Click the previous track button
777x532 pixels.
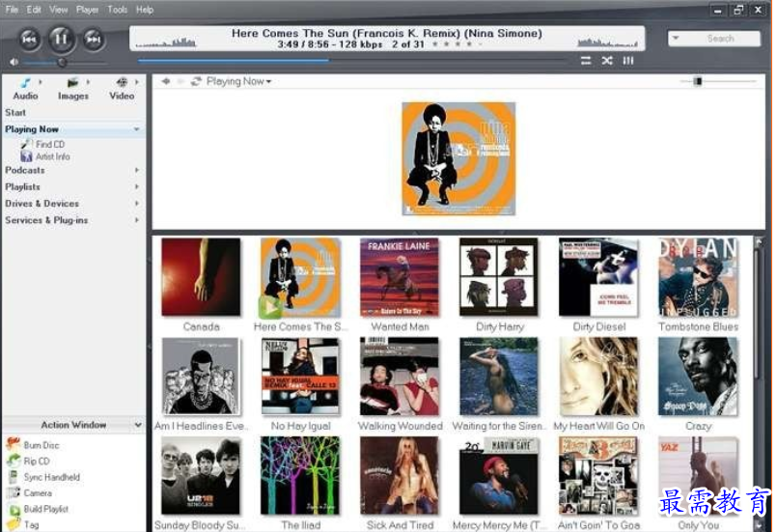[x=29, y=40]
